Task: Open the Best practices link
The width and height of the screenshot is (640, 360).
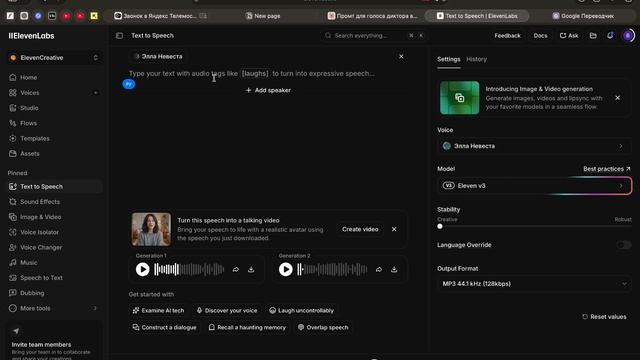Action: pos(607,169)
